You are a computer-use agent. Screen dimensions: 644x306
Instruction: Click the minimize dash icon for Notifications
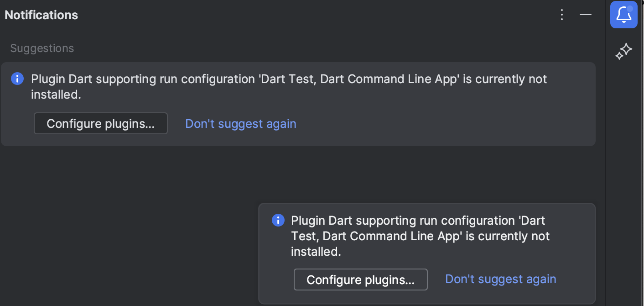pos(585,15)
